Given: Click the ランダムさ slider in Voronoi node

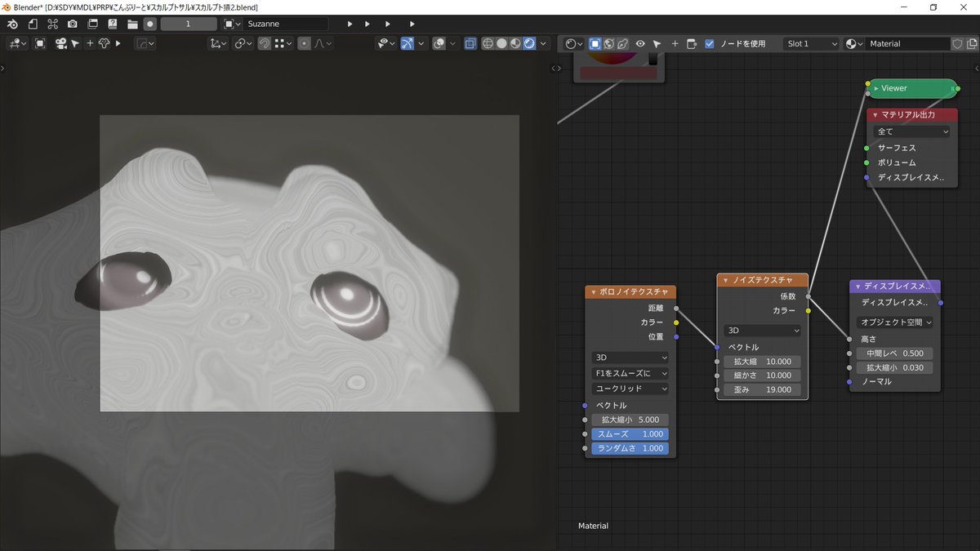Looking at the screenshot, I should (630, 448).
